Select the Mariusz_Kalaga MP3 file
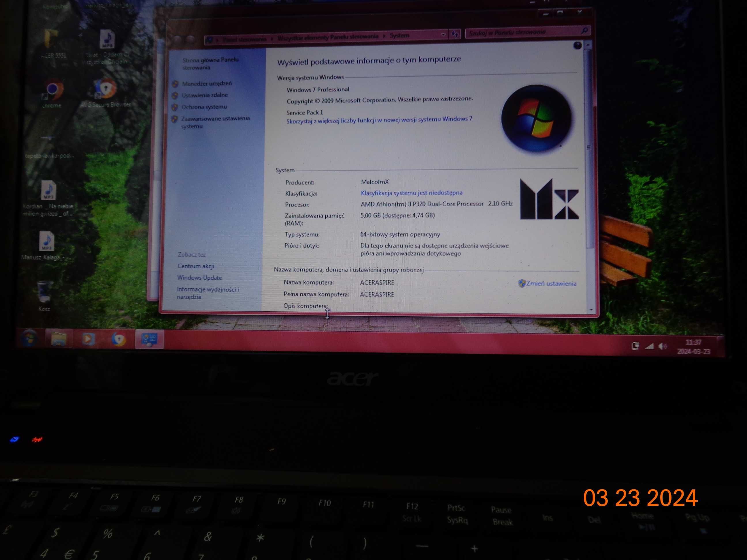747x560 pixels. (47, 246)
